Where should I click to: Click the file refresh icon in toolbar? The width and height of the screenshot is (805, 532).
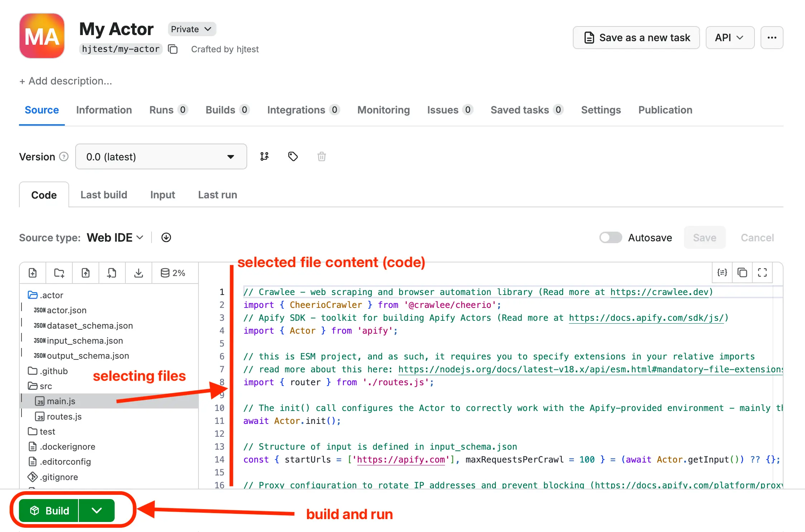[x=112, y=273]
